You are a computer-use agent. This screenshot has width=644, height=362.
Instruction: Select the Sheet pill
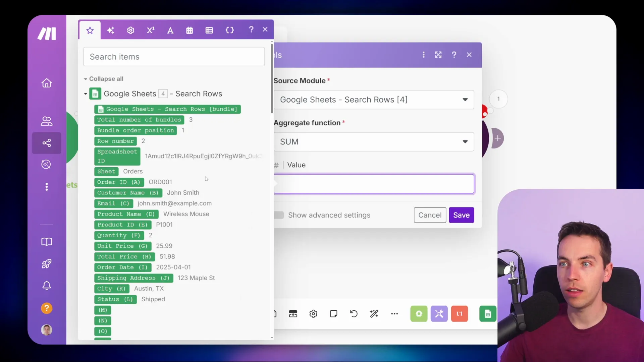(x=106, y=172)
